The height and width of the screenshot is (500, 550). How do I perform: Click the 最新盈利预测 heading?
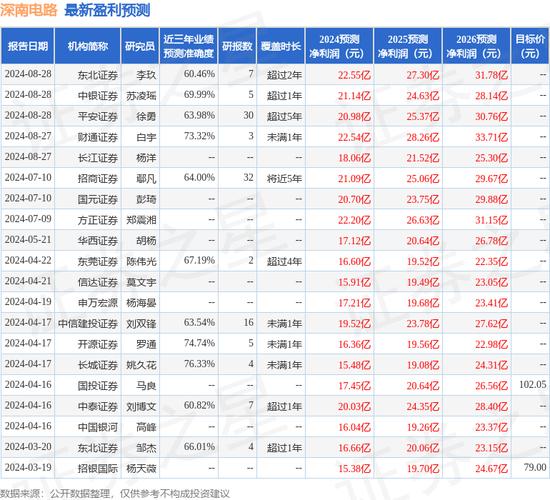[x=107, y=10]
